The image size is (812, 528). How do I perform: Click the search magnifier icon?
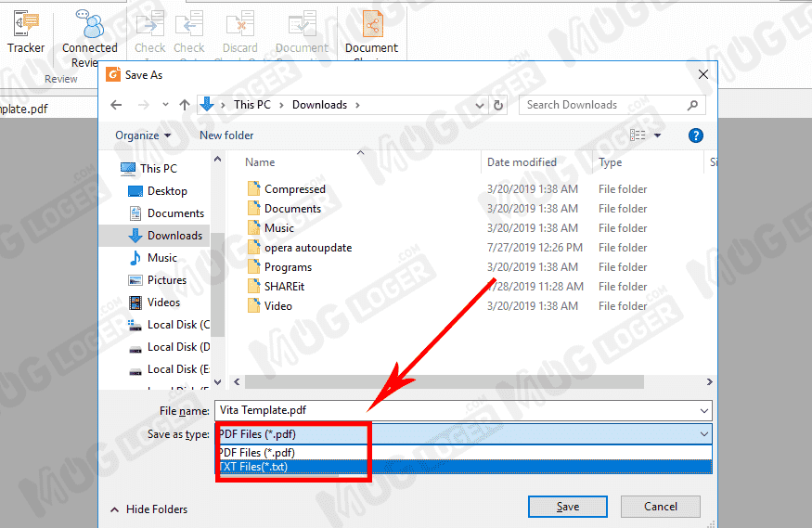coord(692,105)
